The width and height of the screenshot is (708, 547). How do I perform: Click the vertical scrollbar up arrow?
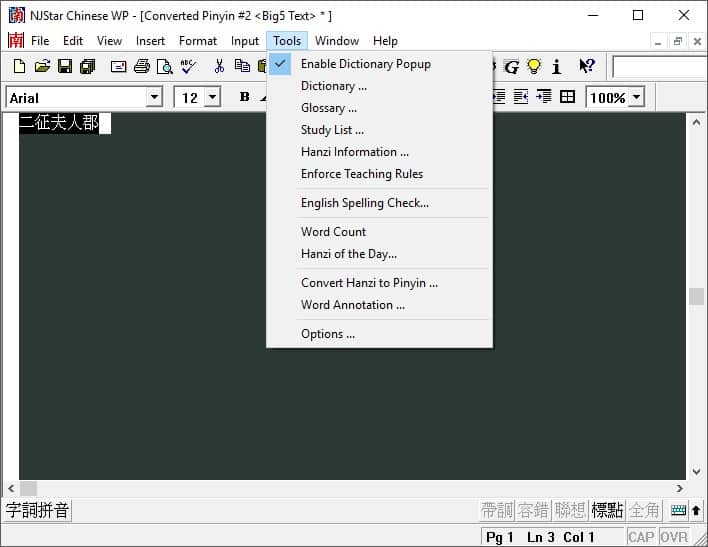coord(696,122)
